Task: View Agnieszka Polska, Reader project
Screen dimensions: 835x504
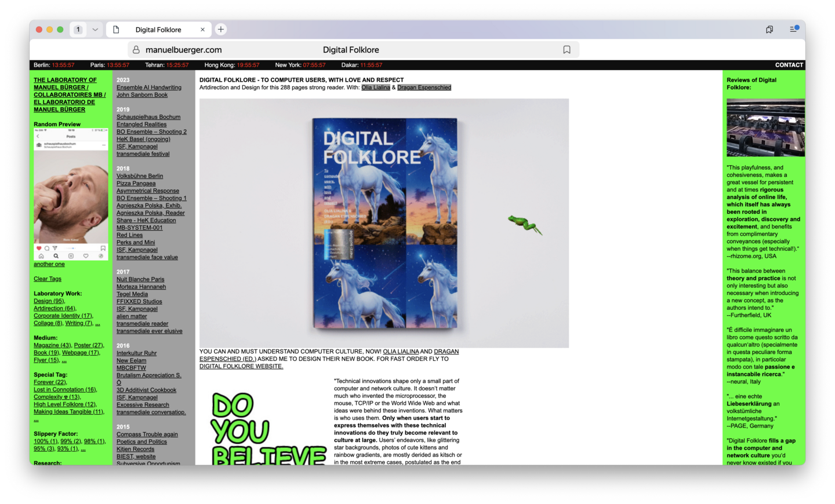Action: (151, 213)
